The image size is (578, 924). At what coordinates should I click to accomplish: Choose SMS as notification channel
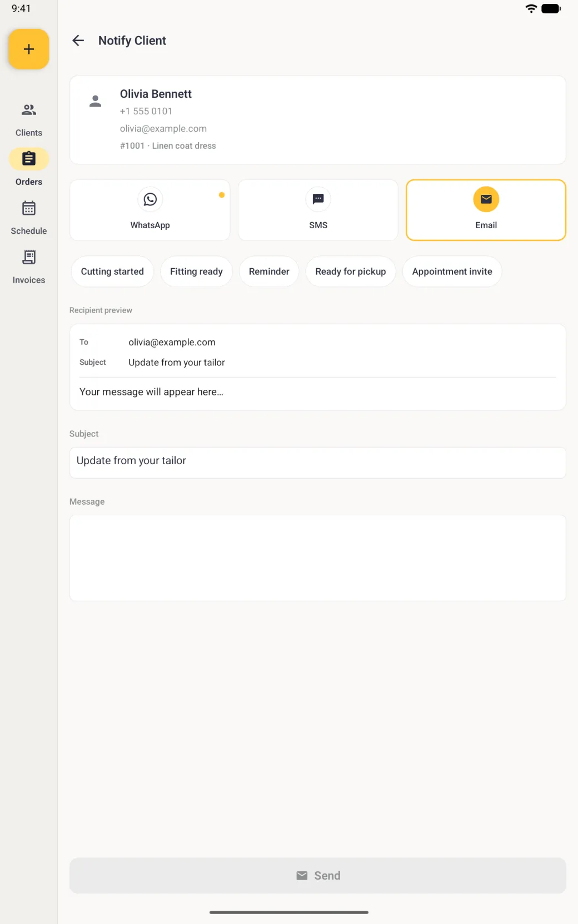(318, 210)
